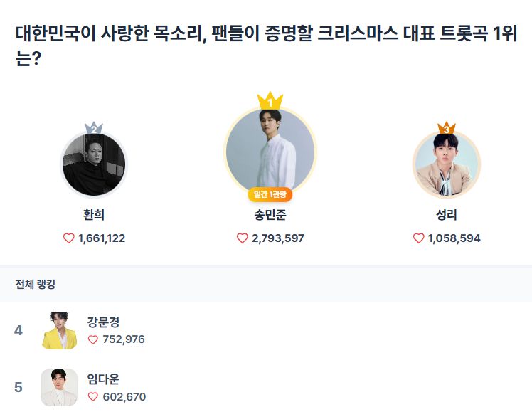532x412 pixels.
Task: Click the bronze crown icon for rank 3
Action: 447,129
